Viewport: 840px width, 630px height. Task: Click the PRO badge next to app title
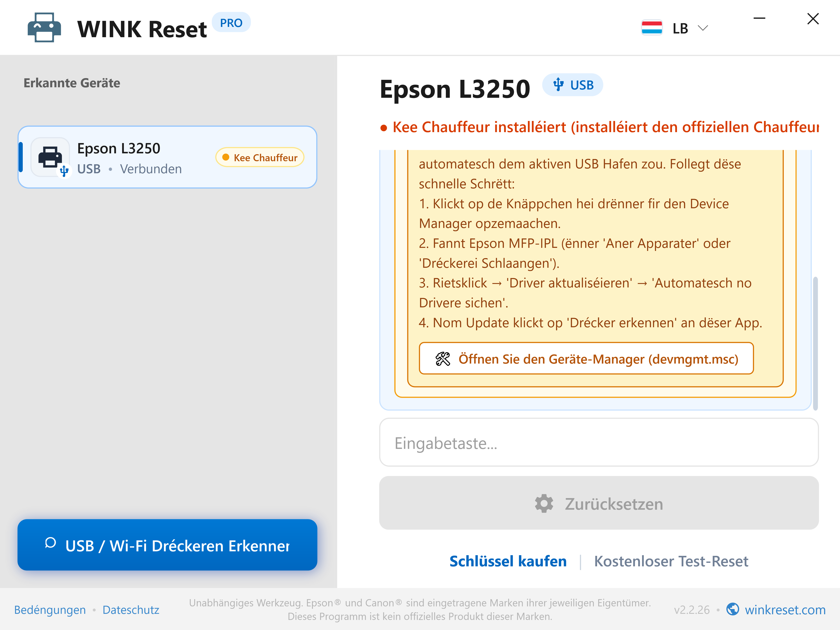pos(231,23)
